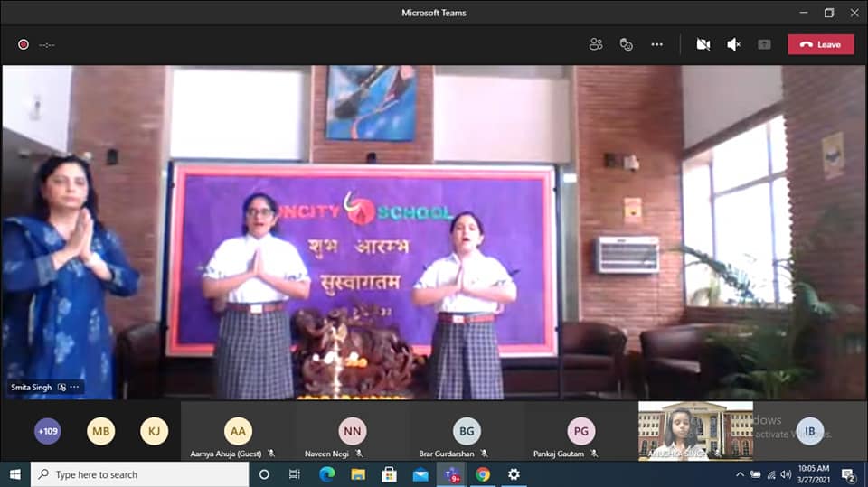The height and width of the screenshot is (487, 868).
Task: Click the taskbar search box
Action: 139,474
